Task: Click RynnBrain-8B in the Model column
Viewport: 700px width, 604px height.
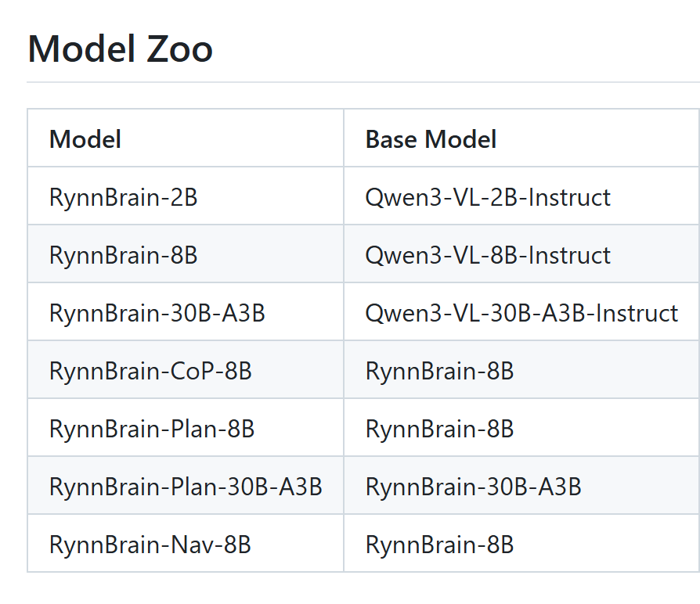Action: 123,255
